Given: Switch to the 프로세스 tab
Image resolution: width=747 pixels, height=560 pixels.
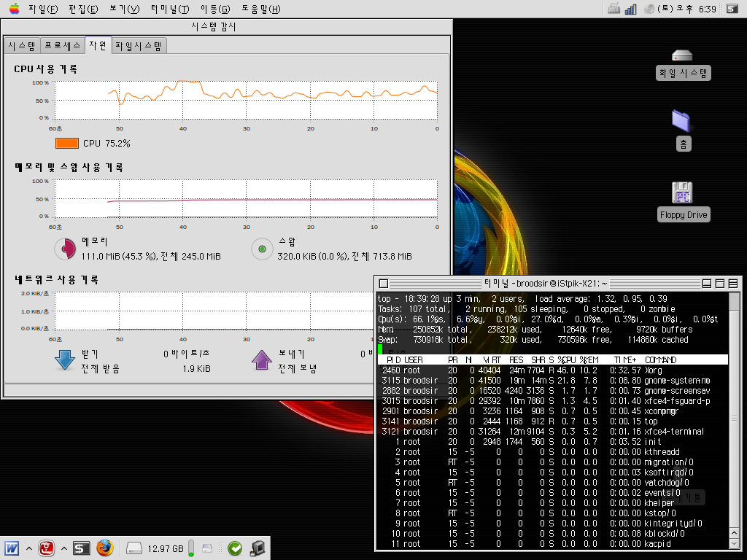Looking at the screenshot, I should (x=62, y=45).
